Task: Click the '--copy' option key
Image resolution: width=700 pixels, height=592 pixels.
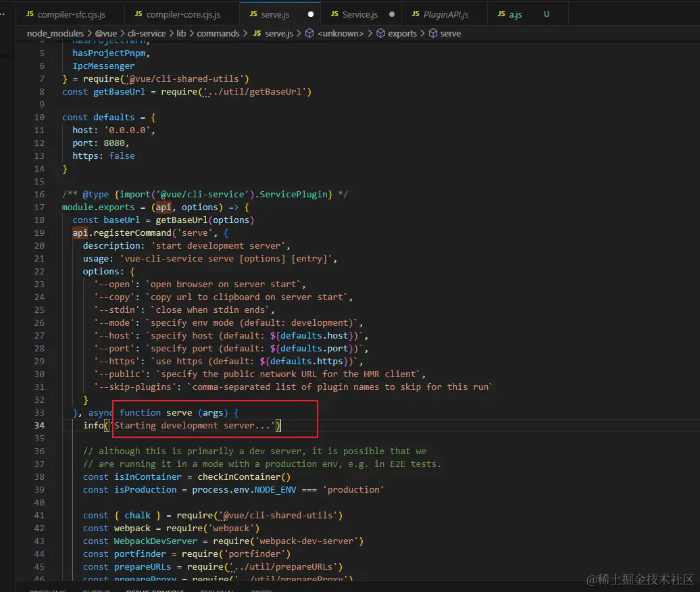Action: click(x=114, y=297)
